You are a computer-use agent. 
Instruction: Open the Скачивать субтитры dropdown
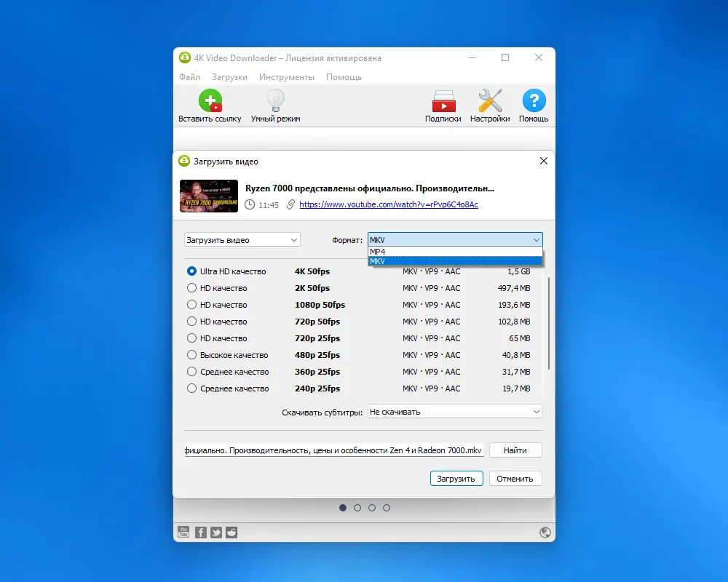455,411
